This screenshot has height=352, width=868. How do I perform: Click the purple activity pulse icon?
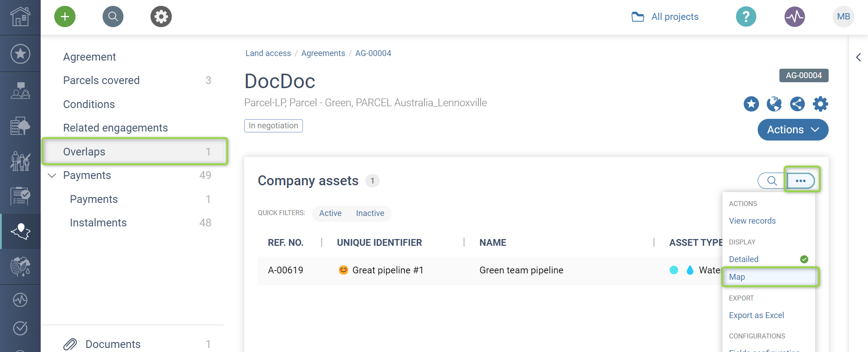[x=794, y=17]
